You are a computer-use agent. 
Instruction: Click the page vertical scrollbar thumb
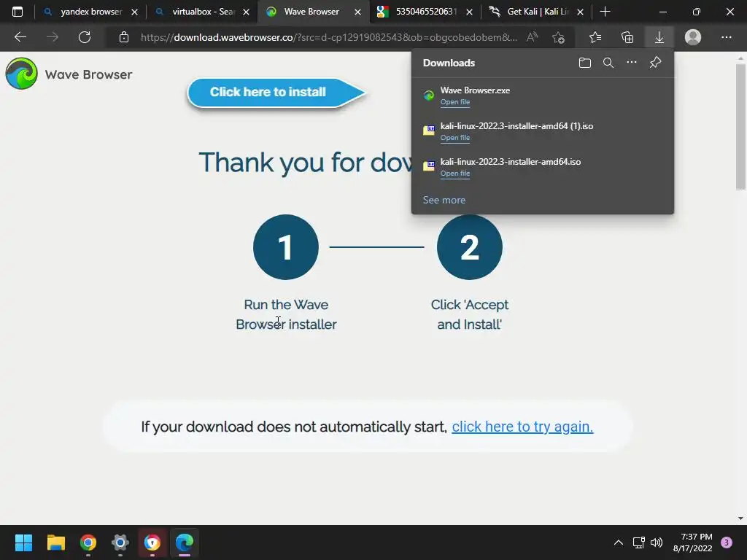(740, 127)
